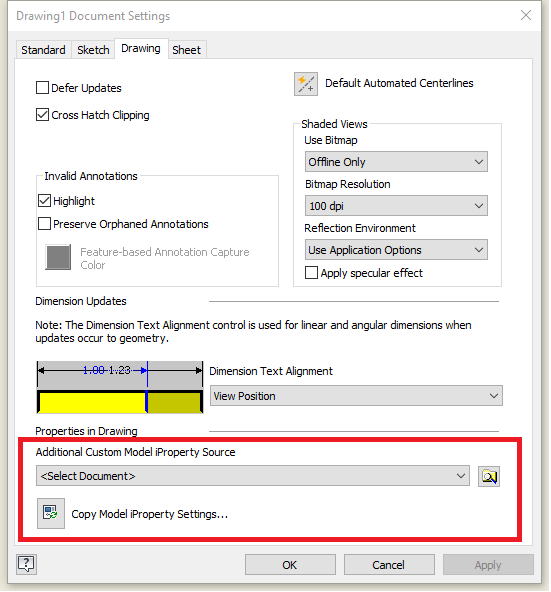
Task: Toggle the Highlight invalid annotations checkbox
Action: [44, 201]
